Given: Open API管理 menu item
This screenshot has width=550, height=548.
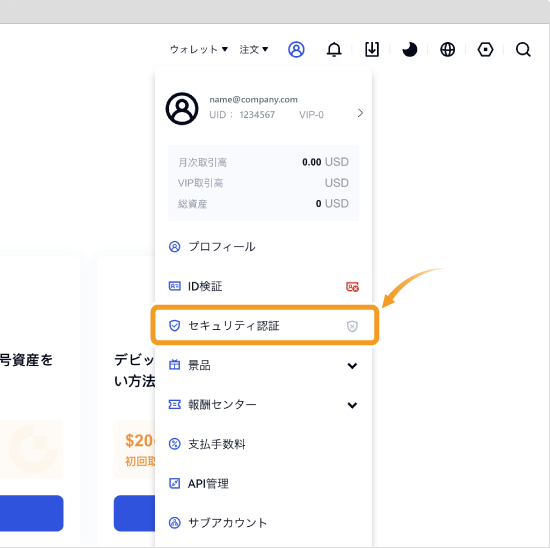Looking at the screenshot, I should point(263,483).
